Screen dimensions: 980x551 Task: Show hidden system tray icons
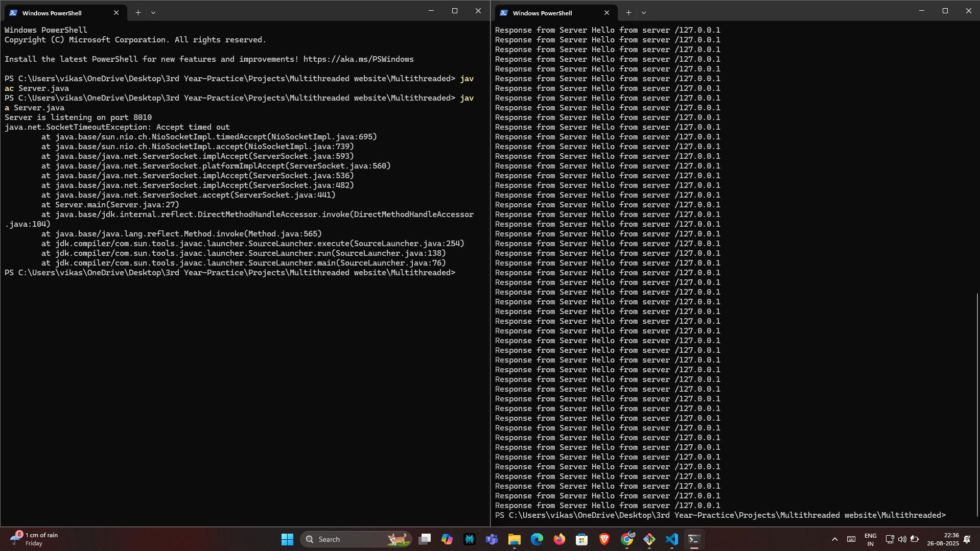point(834,539)
